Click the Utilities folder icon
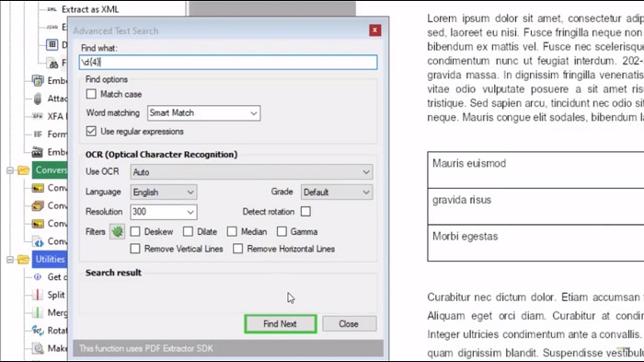This screenshot has height=362, width=644. 23,259
